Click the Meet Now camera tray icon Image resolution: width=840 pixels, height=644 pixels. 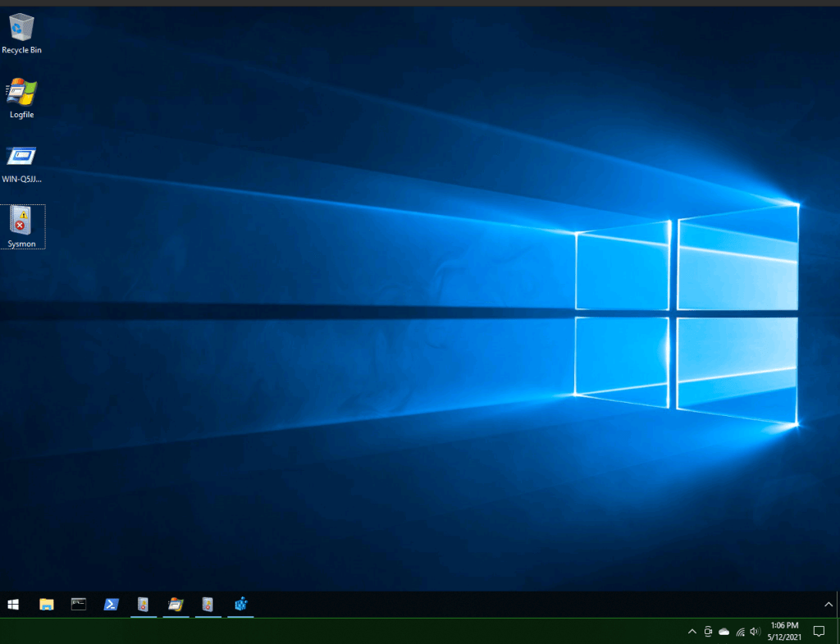coord(708,632)
